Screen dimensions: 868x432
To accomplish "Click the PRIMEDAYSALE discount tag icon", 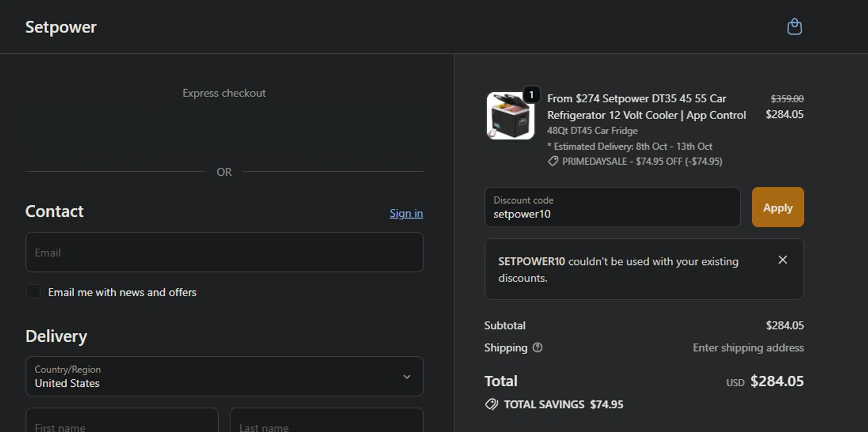I will (x=553, y=161).
